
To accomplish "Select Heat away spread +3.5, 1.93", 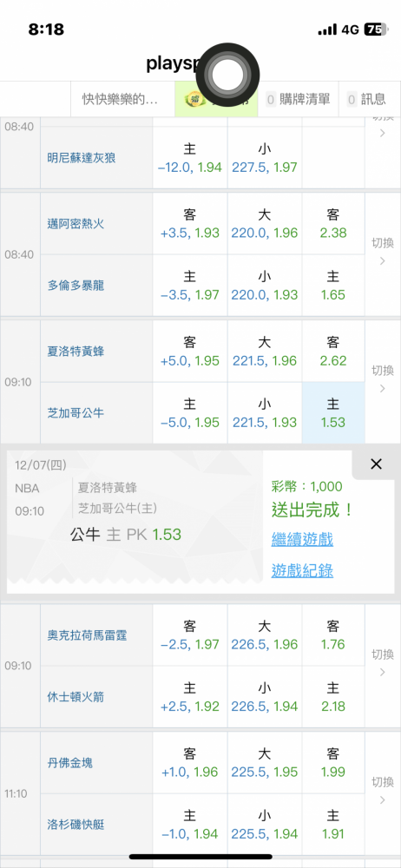I will pos(190,224).
